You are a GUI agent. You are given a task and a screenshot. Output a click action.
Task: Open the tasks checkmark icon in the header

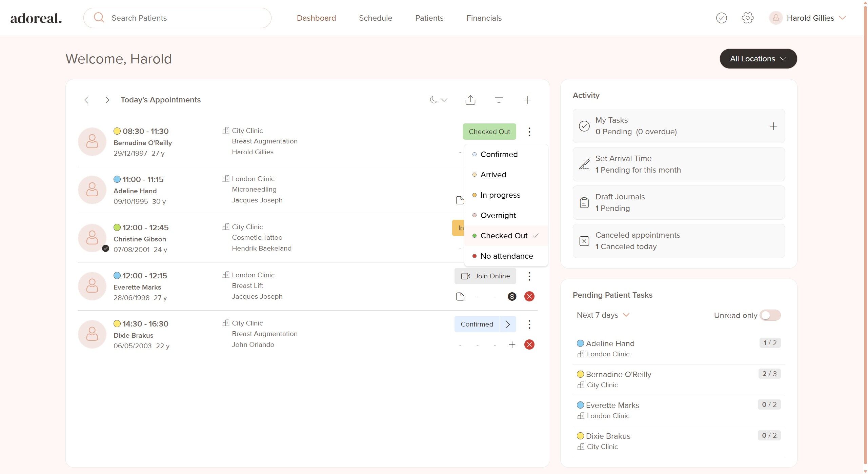(x=721, y=18)
